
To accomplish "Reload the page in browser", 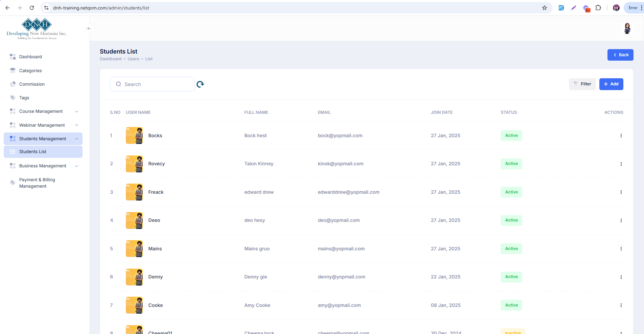I will tap(32, 8).
